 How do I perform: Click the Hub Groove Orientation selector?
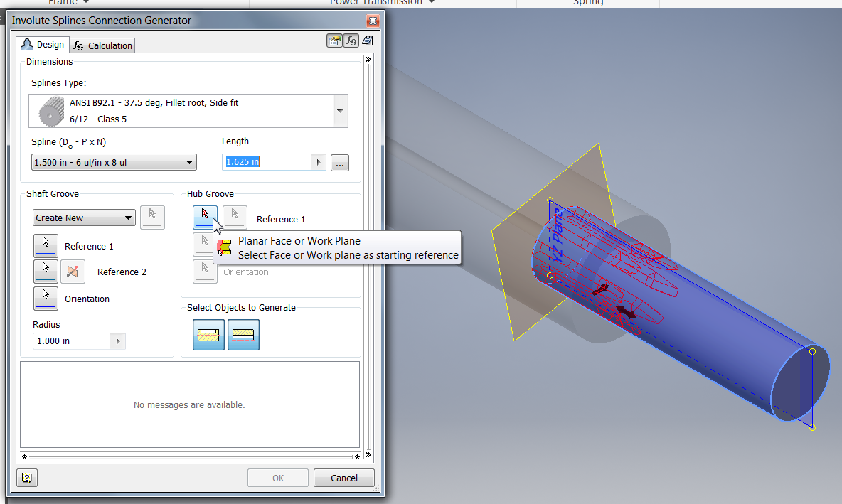pos(205,271)
